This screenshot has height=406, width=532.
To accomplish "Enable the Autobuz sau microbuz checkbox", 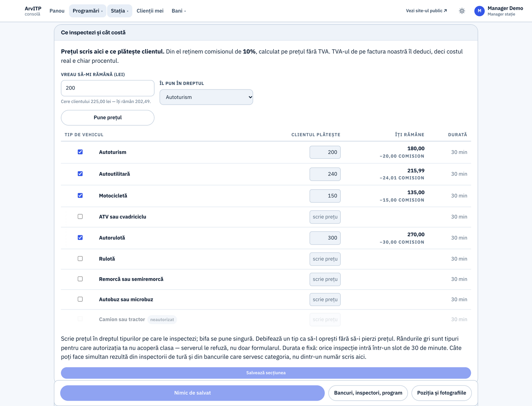I will [80, 299].
